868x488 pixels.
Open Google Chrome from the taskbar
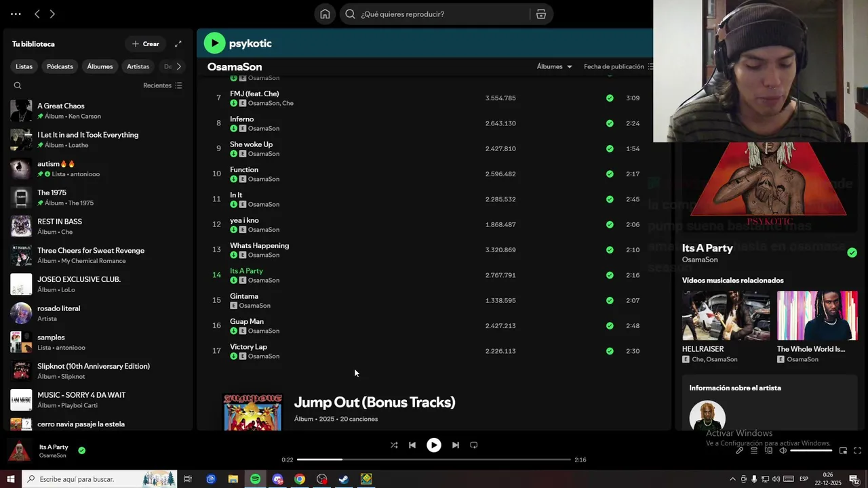click(300, 479)
